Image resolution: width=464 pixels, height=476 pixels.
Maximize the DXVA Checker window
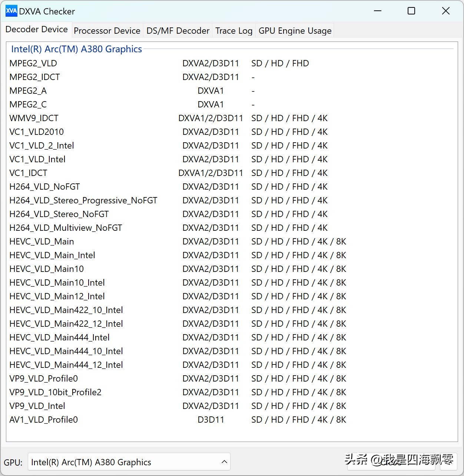(x=411, y=11)
